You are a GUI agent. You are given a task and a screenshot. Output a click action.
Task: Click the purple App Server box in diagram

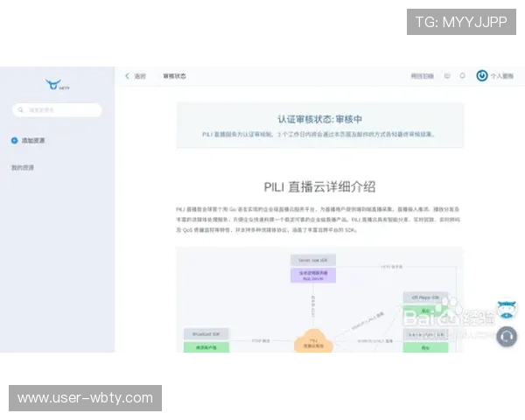pos(313,276)
